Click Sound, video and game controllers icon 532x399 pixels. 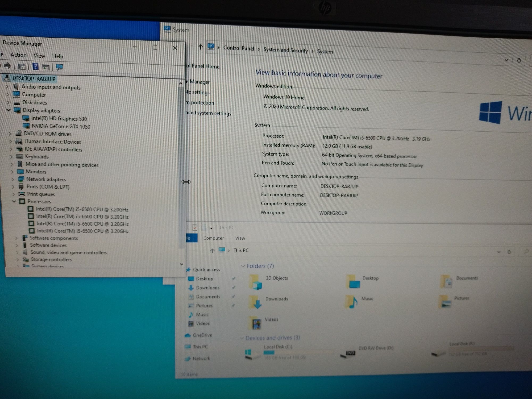coord(25,252)
